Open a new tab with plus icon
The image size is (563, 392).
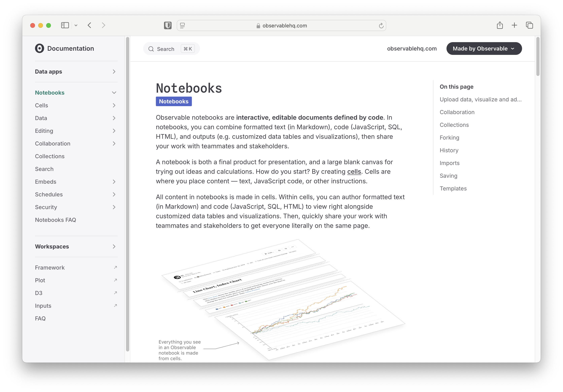pyautogui.click(x=514, y=25)
